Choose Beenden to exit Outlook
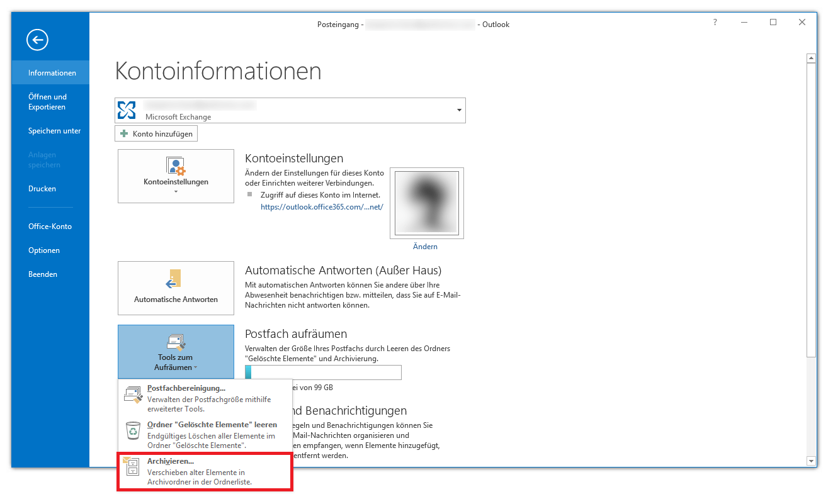The height and width of the screenshot is (504, 833). pos(50,274)
